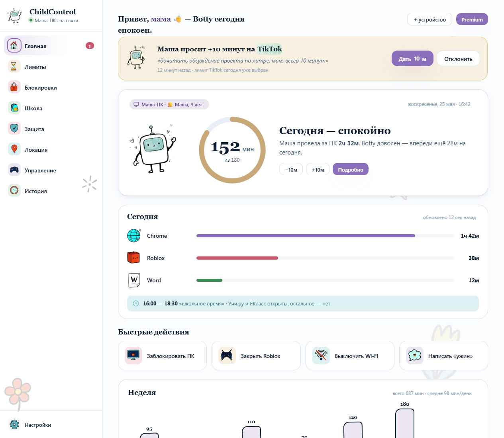This screenshot has width=504, height=438.
Task: Click the Маша-ПК · на связи status
Action: [53, 20]
